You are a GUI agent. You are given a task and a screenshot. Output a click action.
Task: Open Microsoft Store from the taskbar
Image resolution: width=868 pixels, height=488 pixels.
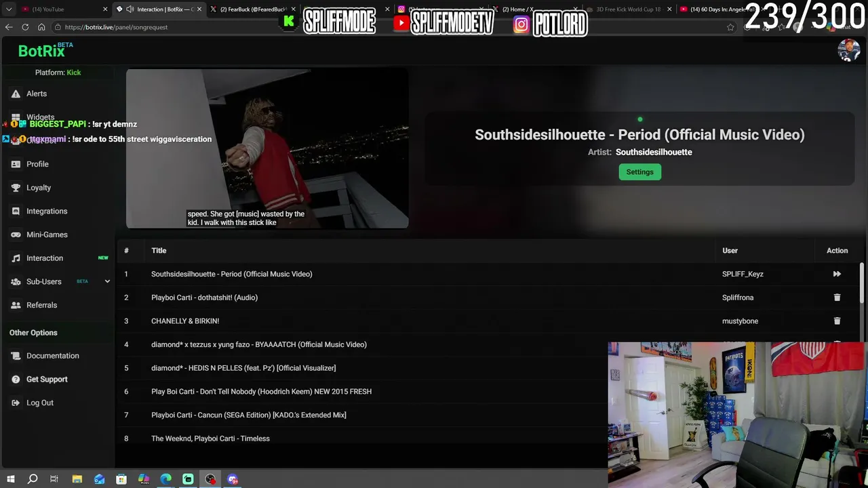tap(121, 479)
